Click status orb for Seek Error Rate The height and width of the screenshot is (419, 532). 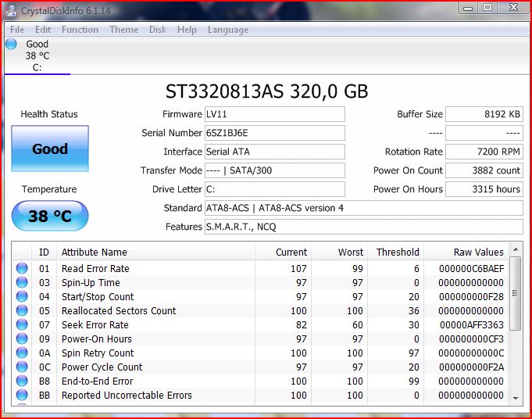[22, 324]
